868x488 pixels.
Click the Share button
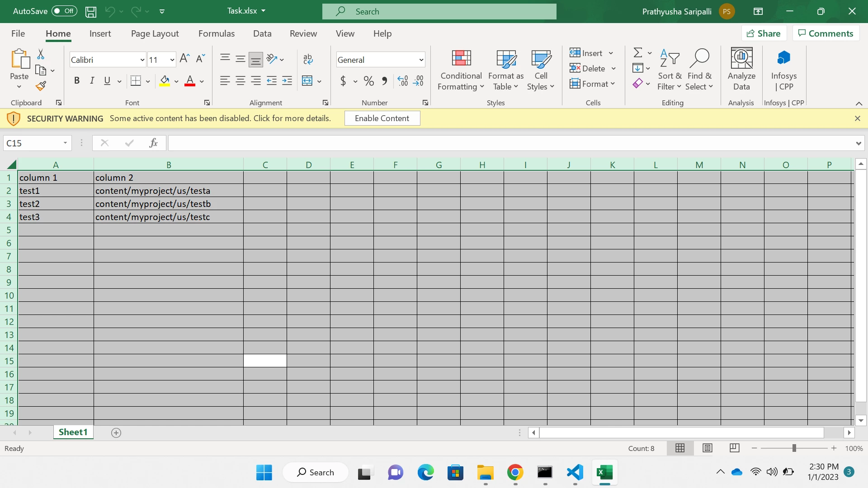click(764, 33)
